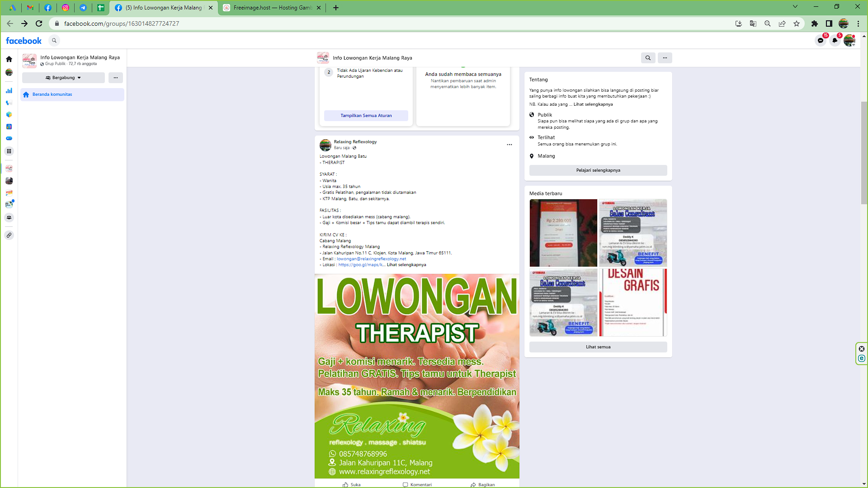Open Messenger chats

point(821,41)
